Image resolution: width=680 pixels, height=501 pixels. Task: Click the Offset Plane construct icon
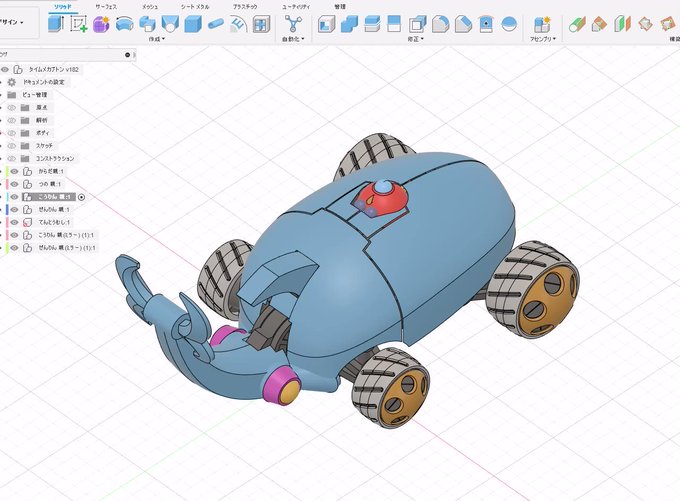(x=645, y=24)
